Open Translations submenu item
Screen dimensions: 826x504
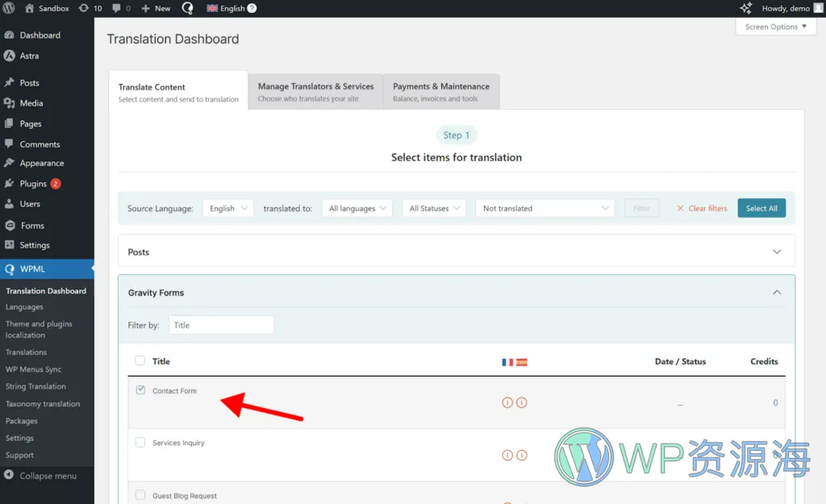coord(27,352)
